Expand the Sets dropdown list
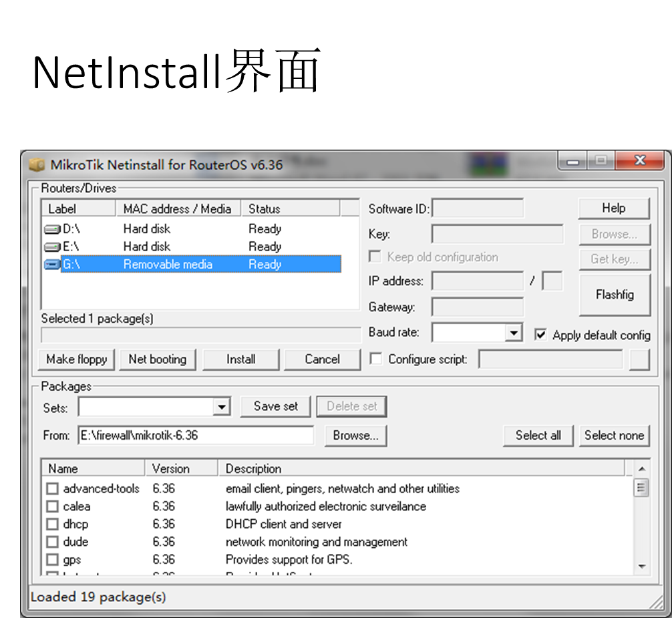This screenshot has width=672, height=618. (222, 407)
